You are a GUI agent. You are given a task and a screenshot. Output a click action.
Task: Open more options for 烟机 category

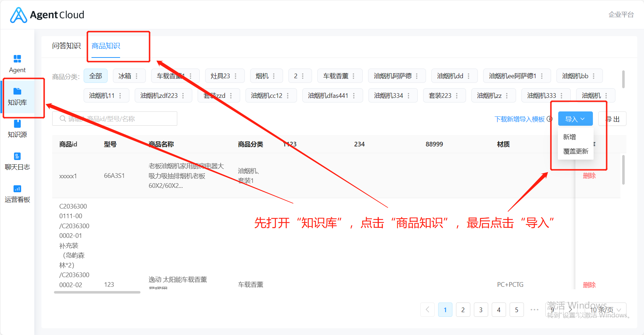pos(274,76)
